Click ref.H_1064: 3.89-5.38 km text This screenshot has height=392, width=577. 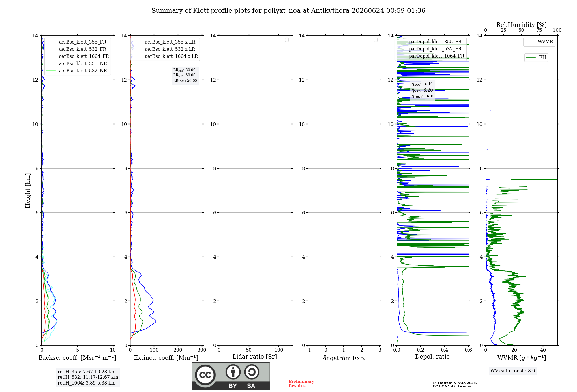(x=87, y=383)
